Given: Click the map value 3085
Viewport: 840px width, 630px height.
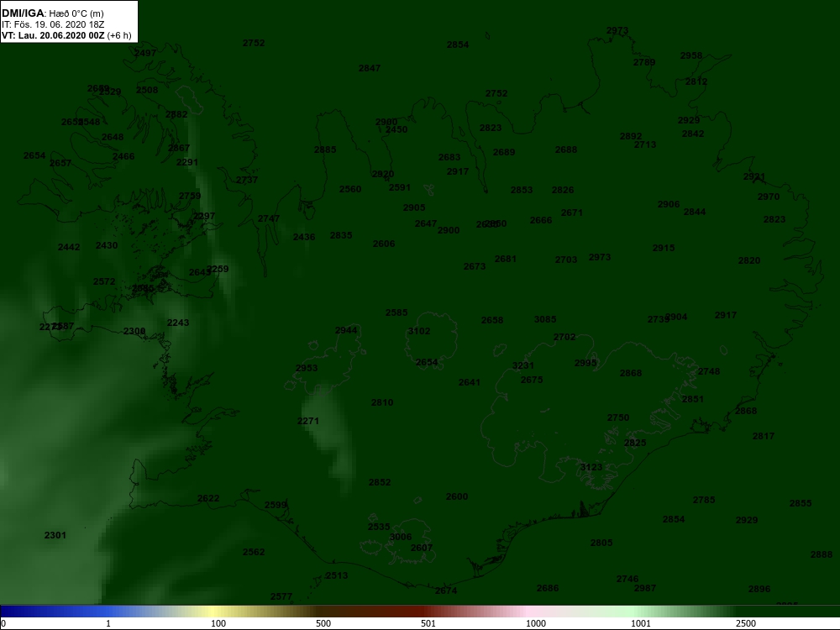Looking at the screenshot, I should pos(545,319).
